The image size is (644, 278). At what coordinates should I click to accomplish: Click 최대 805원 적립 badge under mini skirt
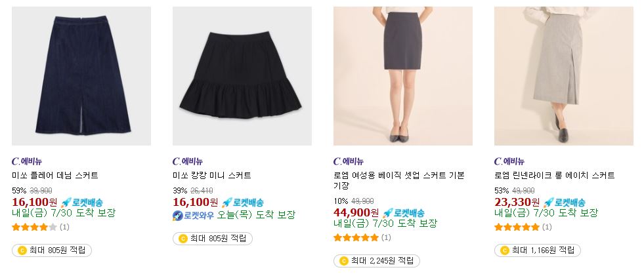212,239
